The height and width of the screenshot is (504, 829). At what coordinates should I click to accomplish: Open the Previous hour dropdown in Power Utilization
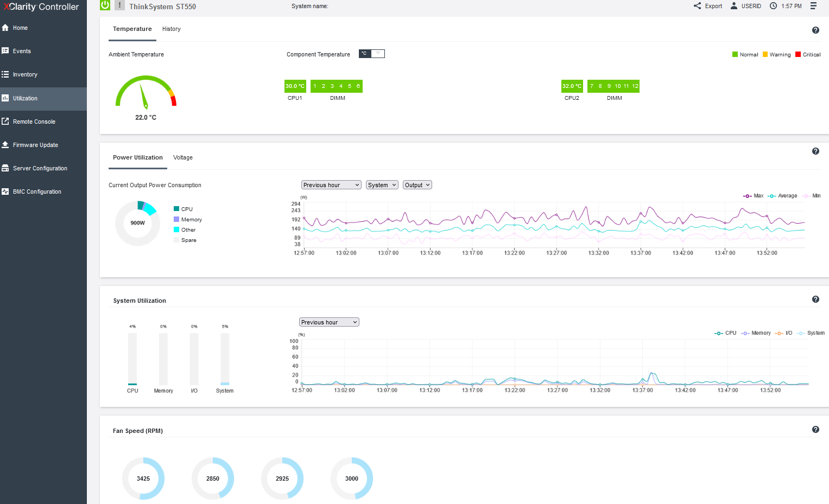point(331,185)
